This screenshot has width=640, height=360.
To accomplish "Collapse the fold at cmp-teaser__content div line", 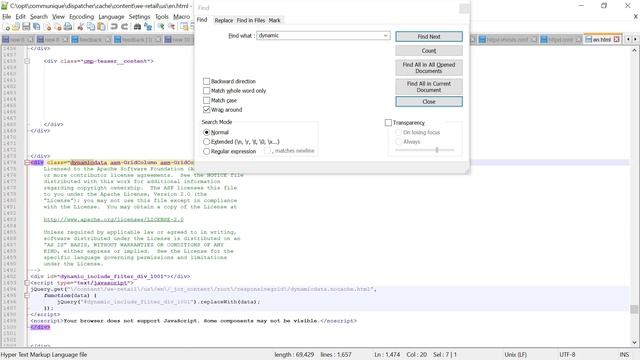I will pos(27,61).
